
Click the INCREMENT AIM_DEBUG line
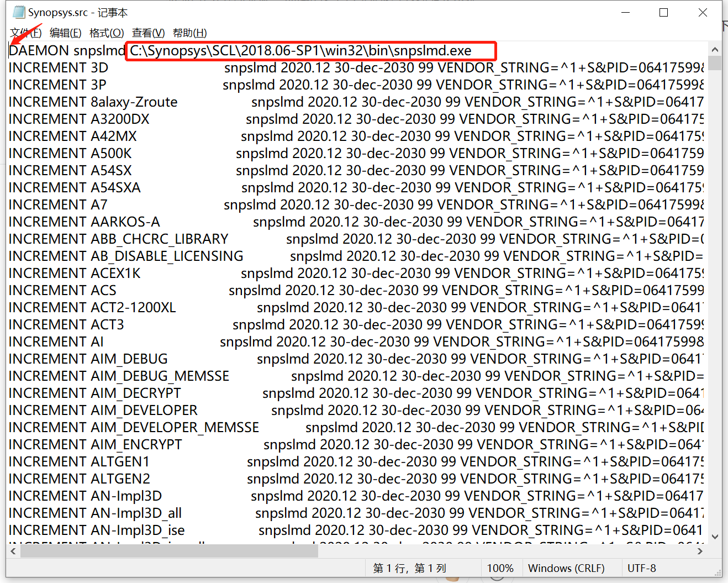(x=356, y=359)
